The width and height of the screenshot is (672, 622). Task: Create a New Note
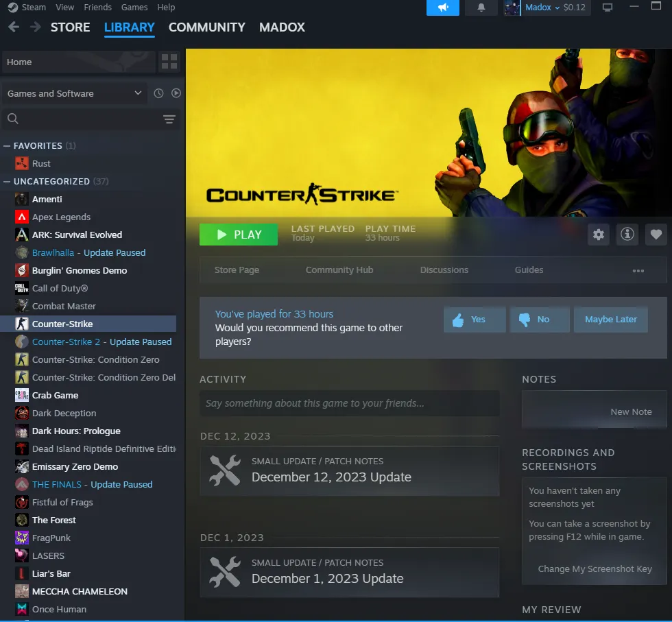point(631,411)
